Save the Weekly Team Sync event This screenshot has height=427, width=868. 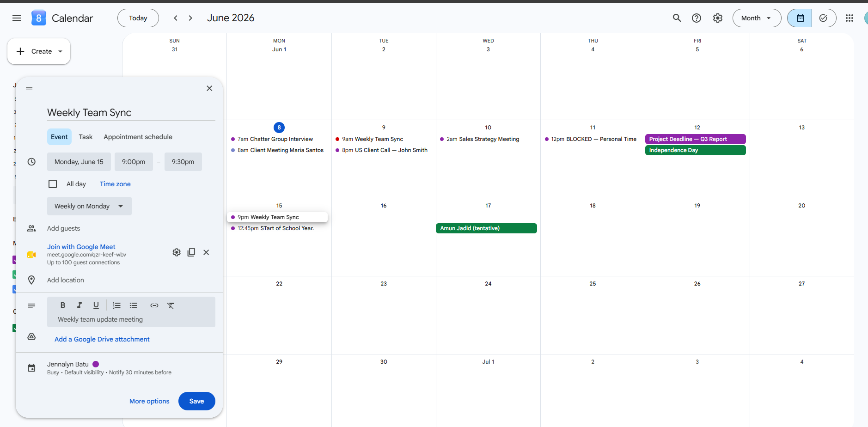[x=196, y=401]
